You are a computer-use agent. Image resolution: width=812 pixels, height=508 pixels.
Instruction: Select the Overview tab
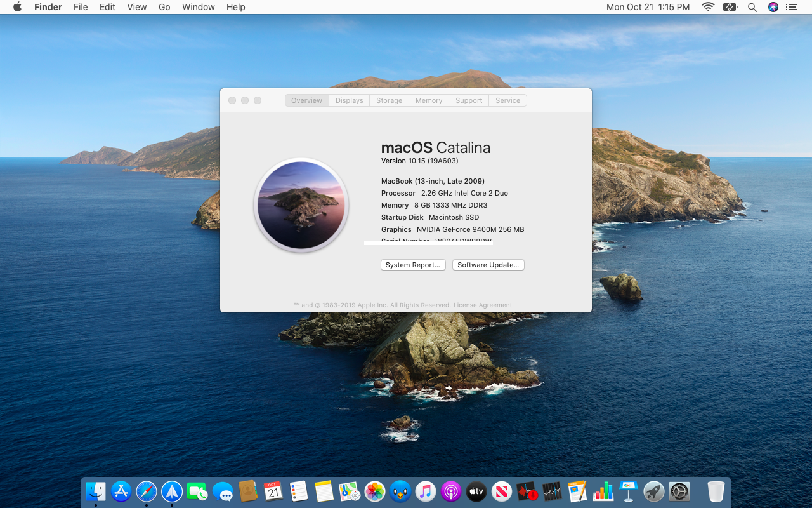[x=307, y=100]
